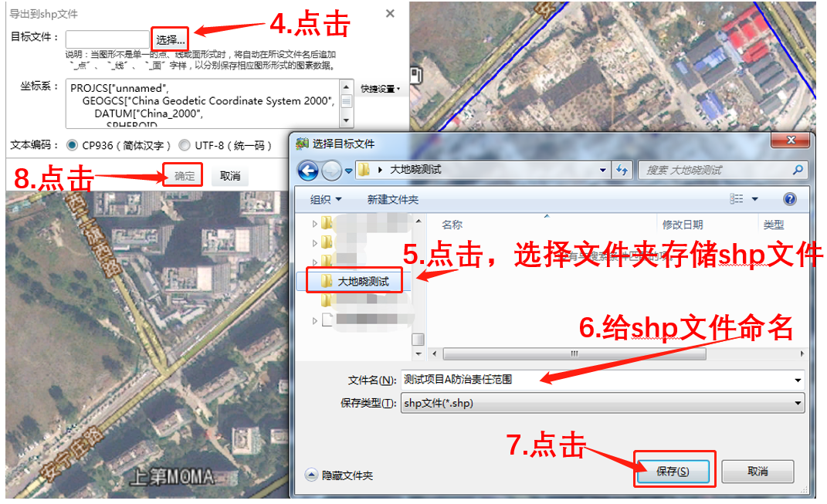The width and height of the screenshot is (827, 504).
Task: Click horizontal scrollbar right arrow
Action: click(802, 353)
